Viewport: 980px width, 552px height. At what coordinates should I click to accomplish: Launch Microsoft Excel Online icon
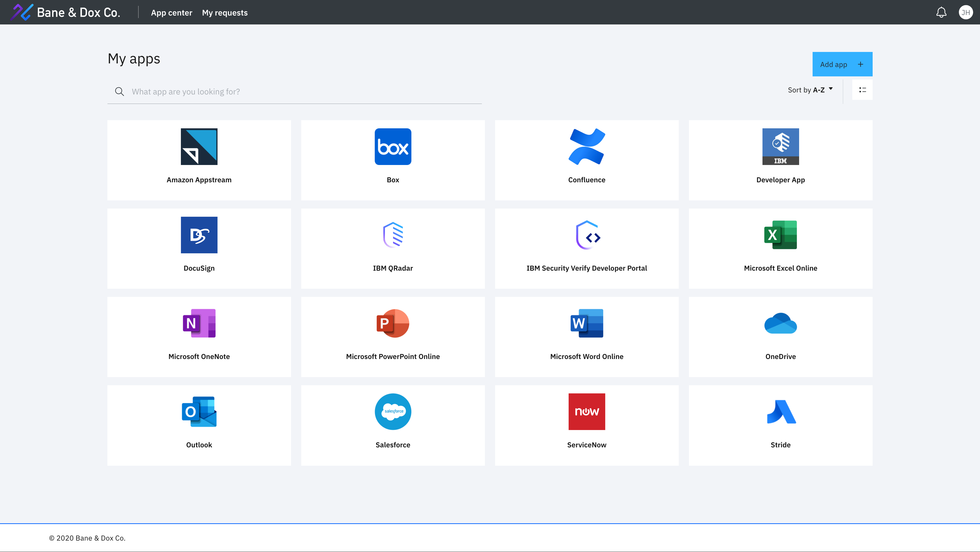click(x=780, y=235)
